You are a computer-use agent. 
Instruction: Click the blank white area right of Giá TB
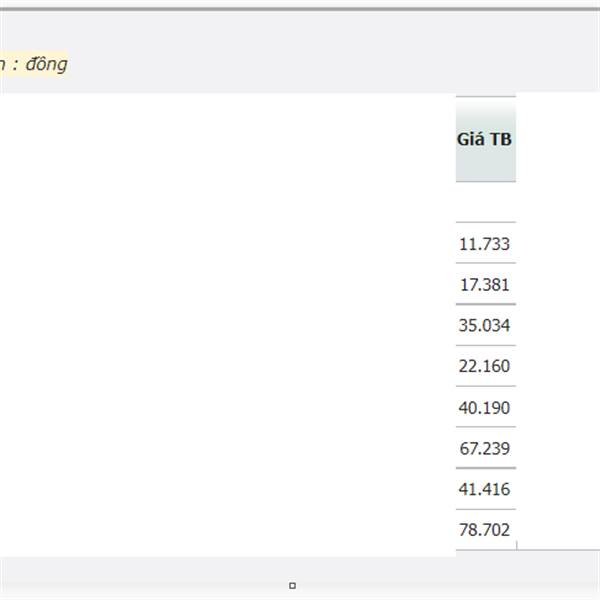[x=558, y=320]
